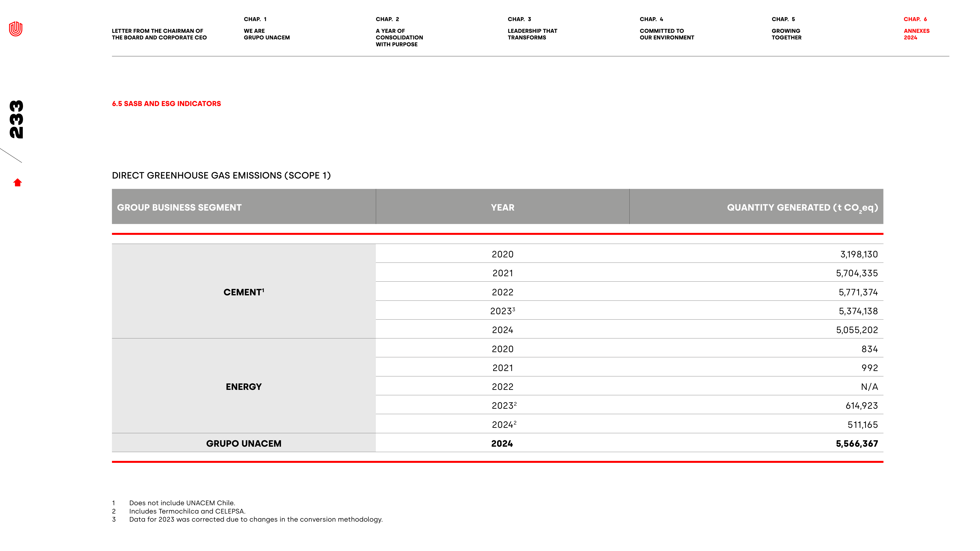Click the N/A value for Energy 2022
This screenshot has width=980, height=551.
869,387
